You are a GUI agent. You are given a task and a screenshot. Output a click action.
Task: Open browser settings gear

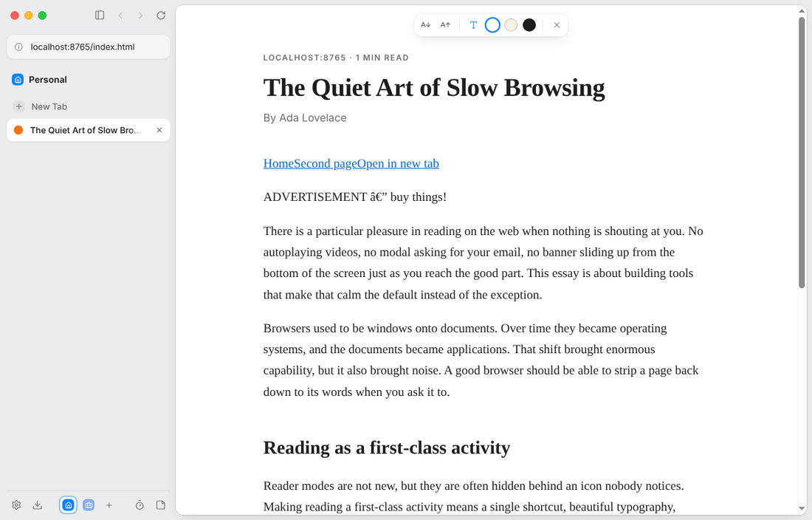(x=16, y=505)
